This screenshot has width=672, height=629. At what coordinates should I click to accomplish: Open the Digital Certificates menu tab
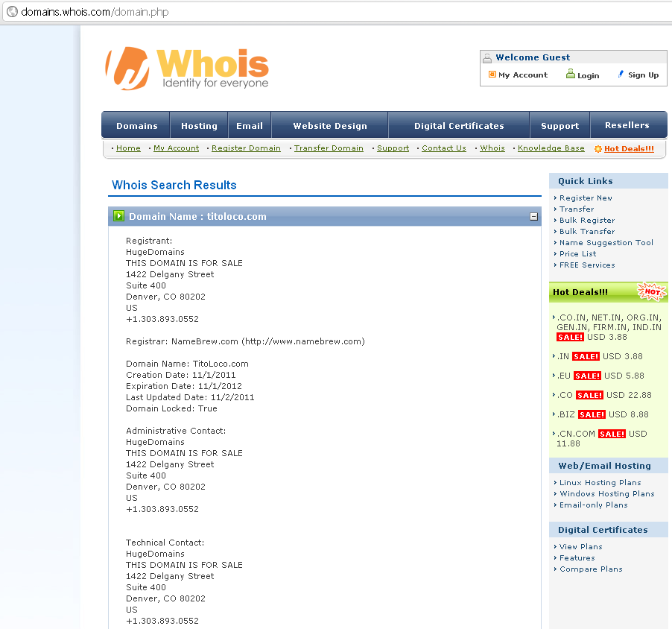click(x=459, y=126)
